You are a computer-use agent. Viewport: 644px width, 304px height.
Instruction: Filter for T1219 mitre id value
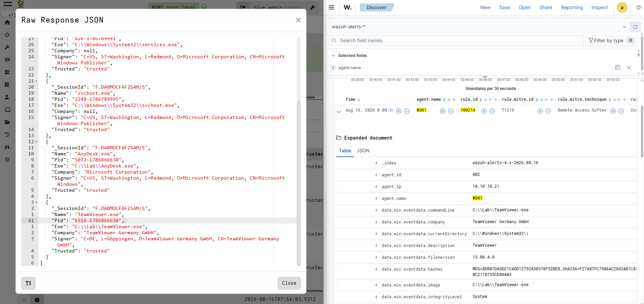[540, 111]
